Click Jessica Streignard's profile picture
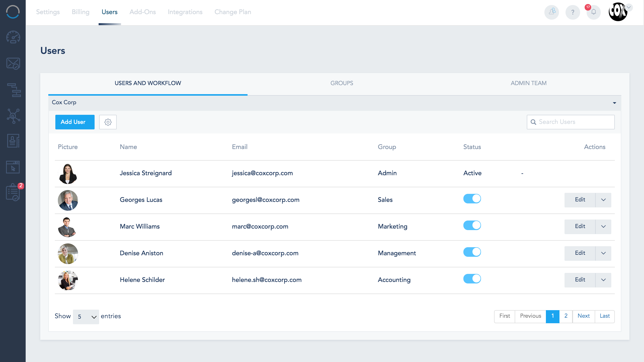Image resolution: width=644 pixels, height=362 pixels. [68, 174]
